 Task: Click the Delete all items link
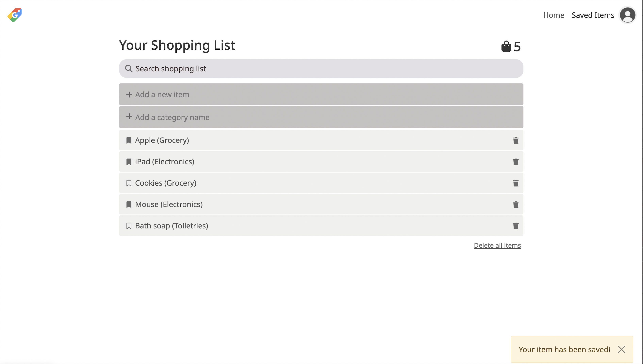[497, 245]
